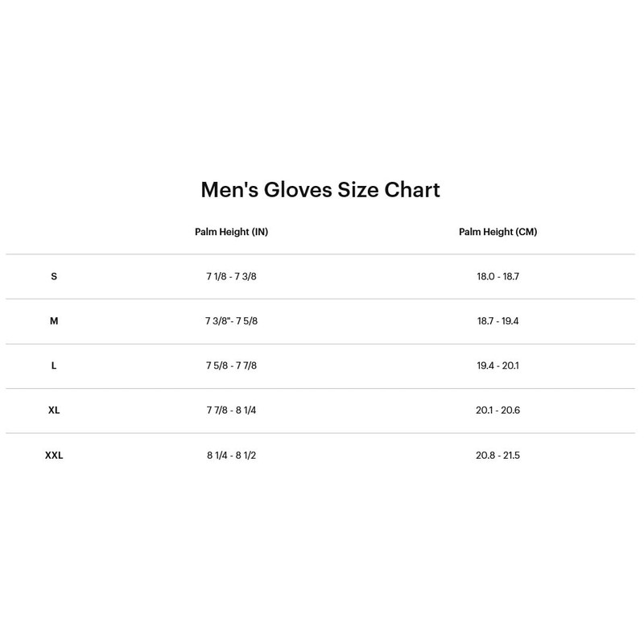Select the 7 7/8 - 8 1/4 inch value

tap(231, 411)
